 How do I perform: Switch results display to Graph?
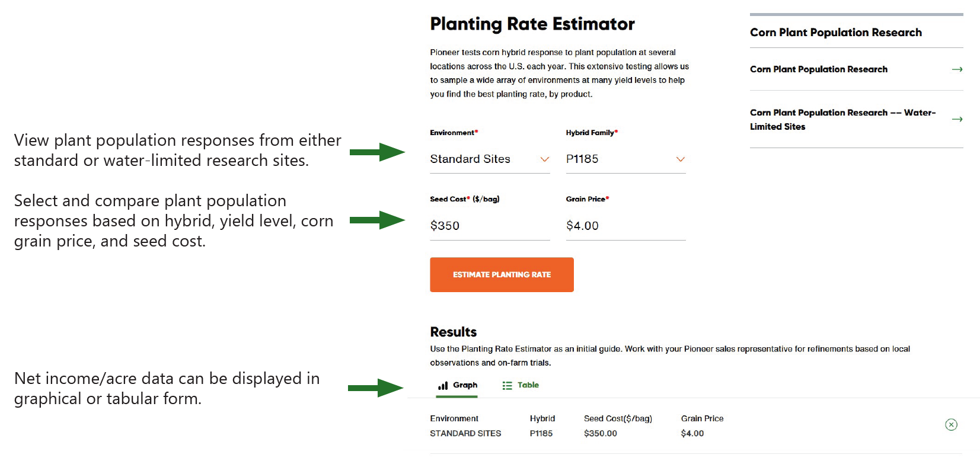(x=457, y=385)
